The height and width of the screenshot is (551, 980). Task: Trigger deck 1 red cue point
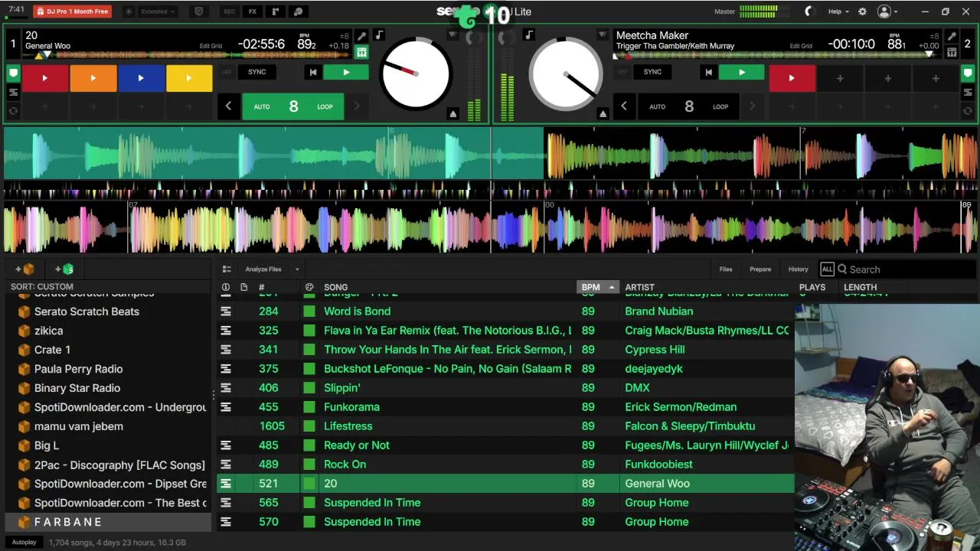click(x=44, y=78)
